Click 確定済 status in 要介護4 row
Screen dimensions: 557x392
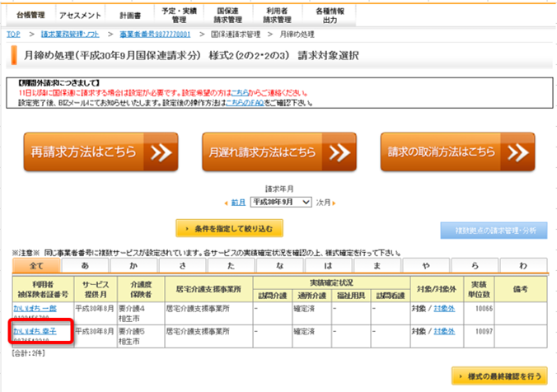click(304, 309)
